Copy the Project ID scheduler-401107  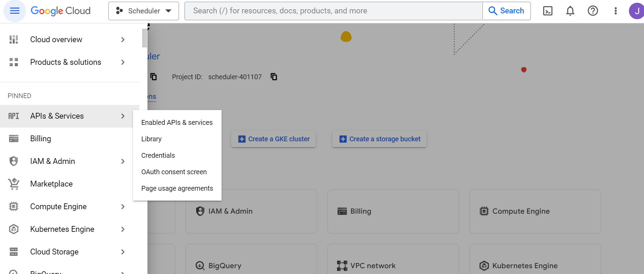[x=274, y=77]
